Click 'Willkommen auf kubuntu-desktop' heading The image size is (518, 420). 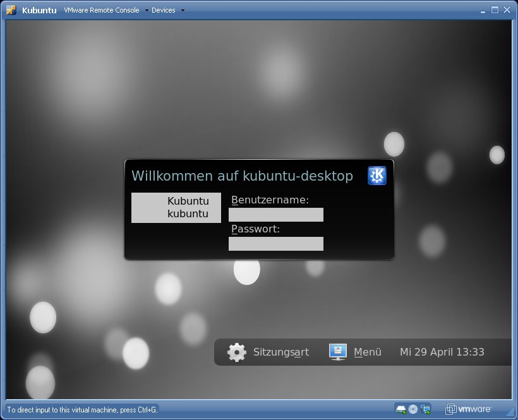[x=242, y=176]
